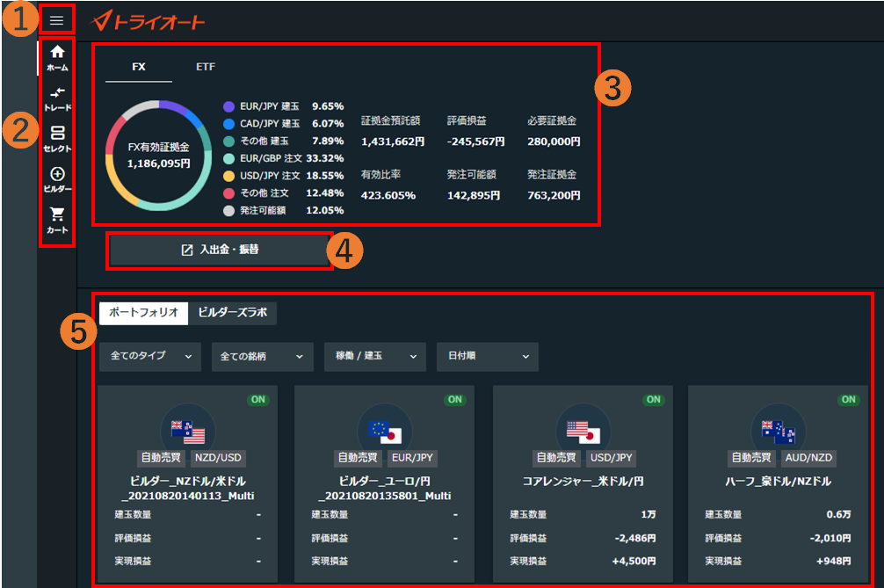The image size is (884, 588).
Task: Click 実現損益 +4,500円 on USD/JPY card
Action: coord(634,562)
